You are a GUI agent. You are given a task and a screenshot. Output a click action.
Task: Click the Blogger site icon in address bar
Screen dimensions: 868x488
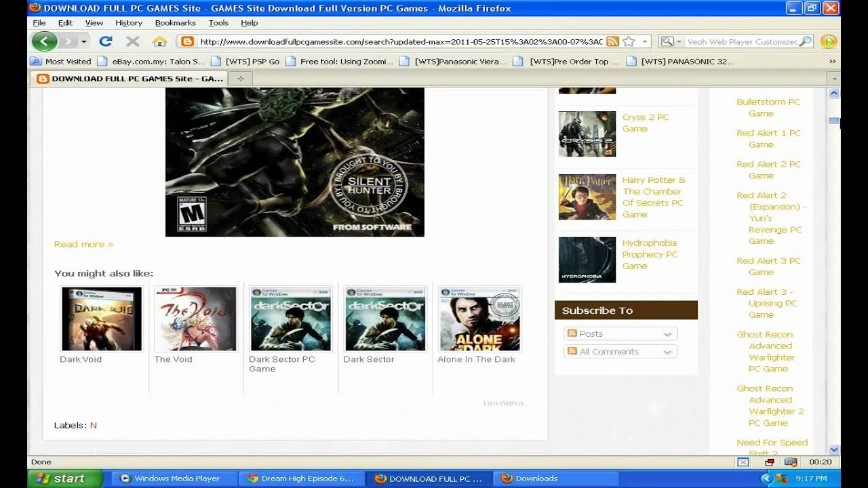click(x=187, y=41)
